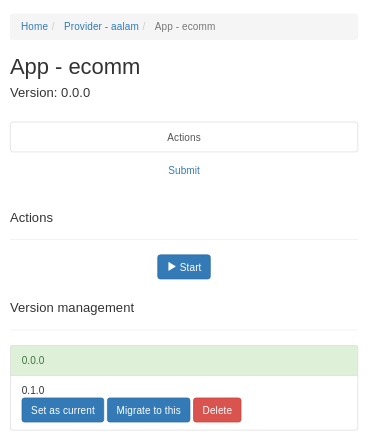Click the Submit link
Viewport: 368px width, 444px height.
(x=184, y=170)
